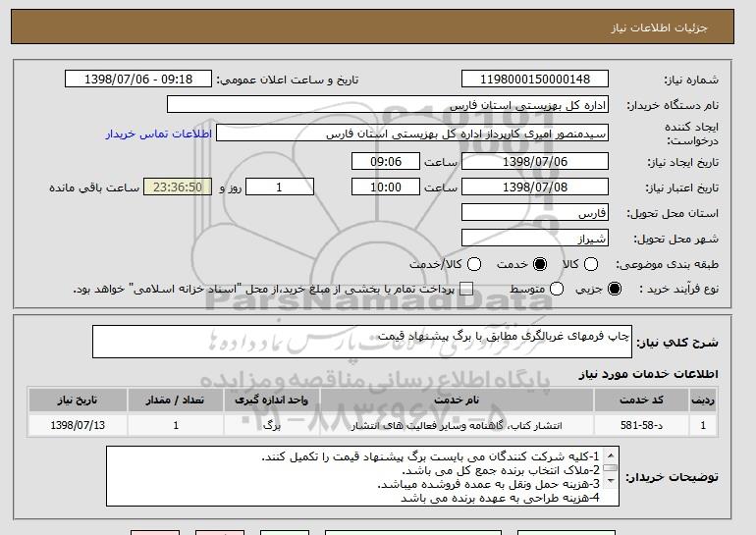This screenshot has width=756, height=535.
Task: Click the unit cell برگ
Action: pyautogui.click(x=271, y=426)
